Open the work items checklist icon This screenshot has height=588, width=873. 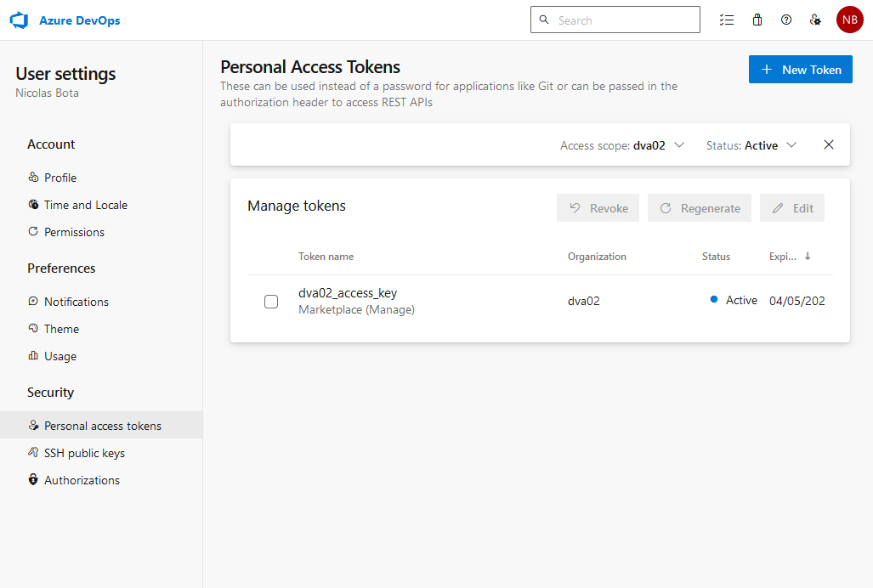(727, 20)
